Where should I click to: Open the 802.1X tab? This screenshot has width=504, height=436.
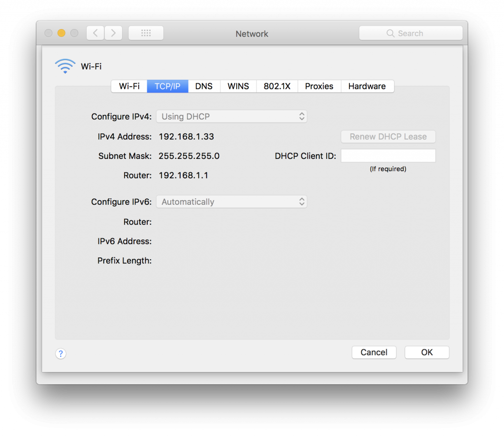277,86
